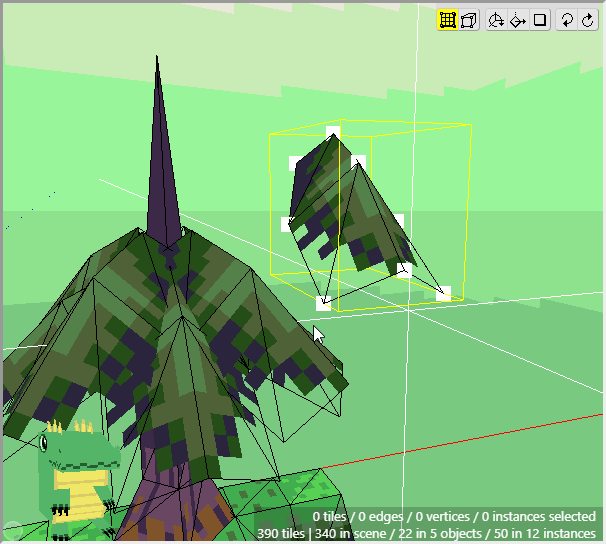
Task: Click the rotate counter-clockwise arrow icon
Action: point(567,20)
